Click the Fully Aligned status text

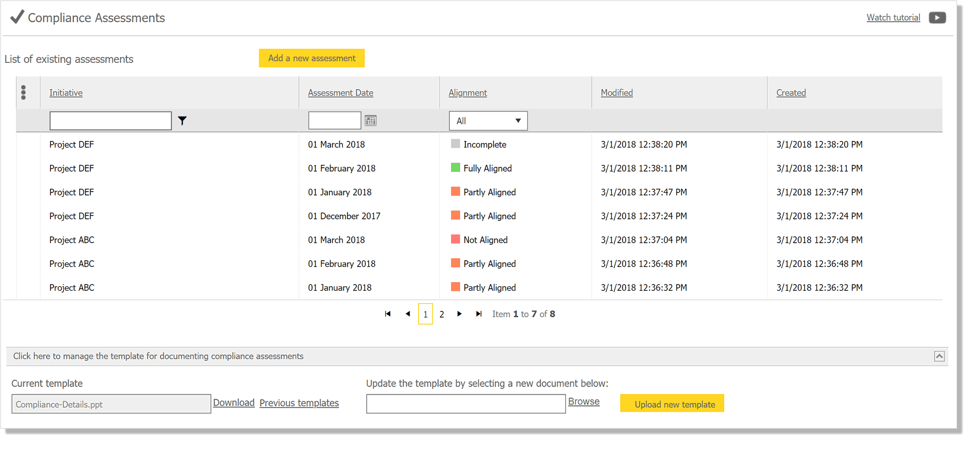point(488,168)
